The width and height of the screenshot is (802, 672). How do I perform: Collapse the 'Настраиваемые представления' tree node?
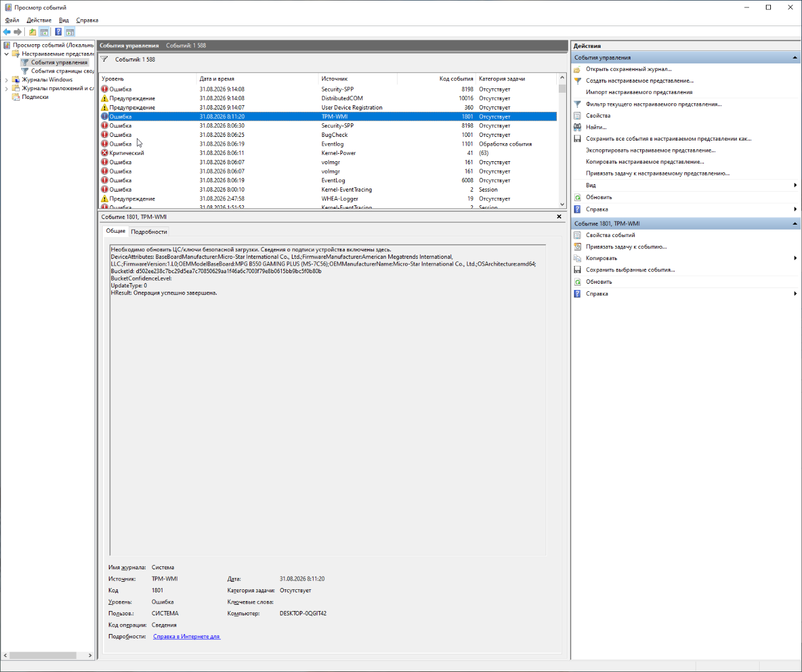pyautogui.click(x=7, y=54)
